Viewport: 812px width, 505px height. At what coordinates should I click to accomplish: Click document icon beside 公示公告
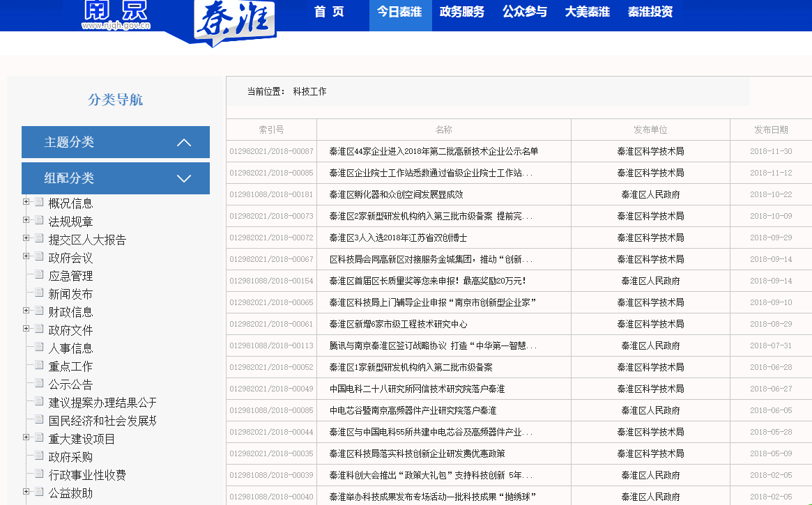pos(39,384)
